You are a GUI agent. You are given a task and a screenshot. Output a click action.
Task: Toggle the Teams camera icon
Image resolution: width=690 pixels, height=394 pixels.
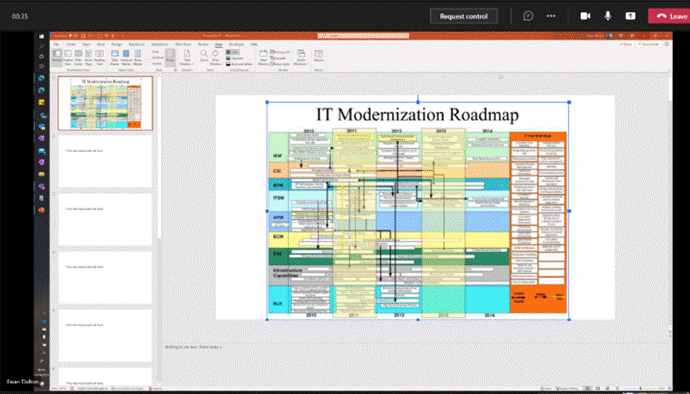(585, 16)
